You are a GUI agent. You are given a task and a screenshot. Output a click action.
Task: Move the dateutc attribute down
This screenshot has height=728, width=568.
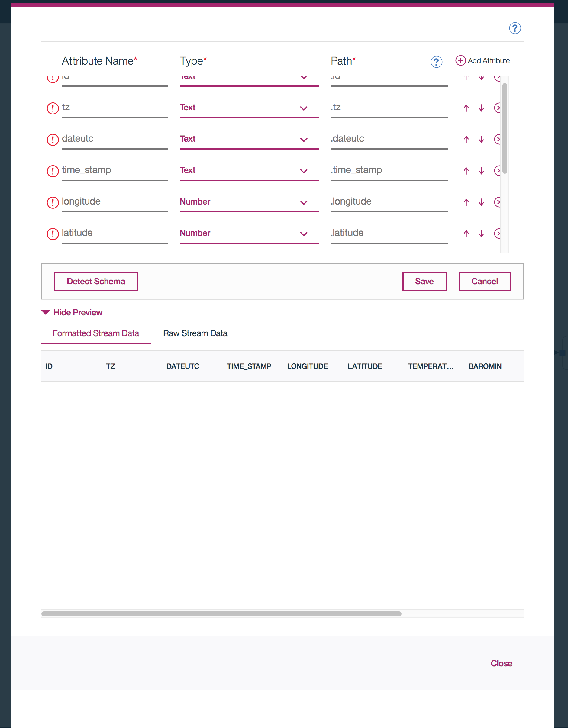coord(481,139)
